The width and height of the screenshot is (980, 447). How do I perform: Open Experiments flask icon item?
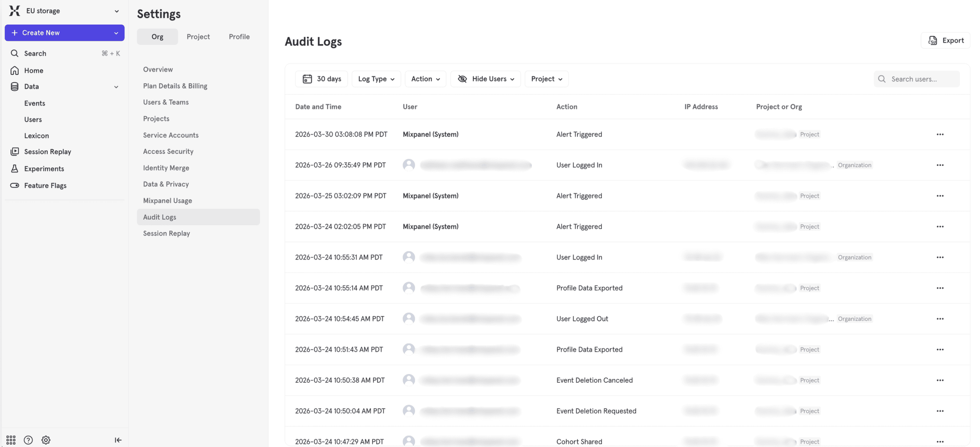tap(44, 168)
